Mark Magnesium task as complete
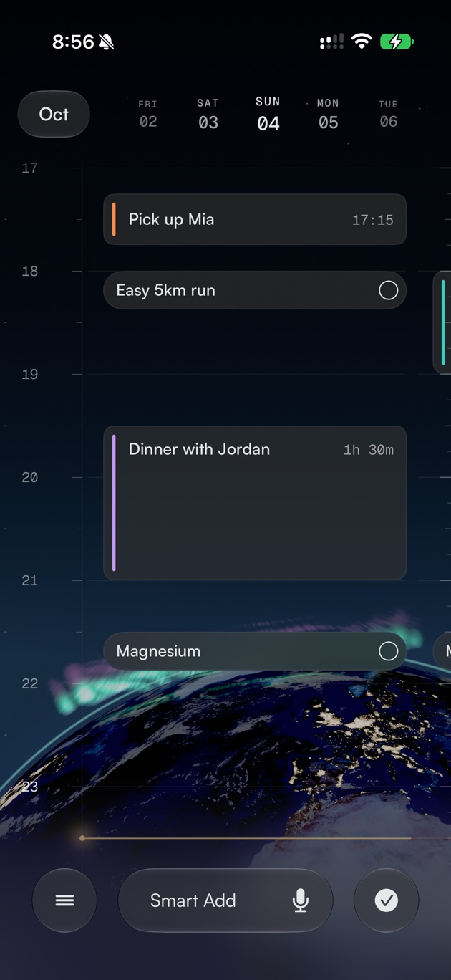The width and height of the screenshot is (451, 980). (388, 650)
